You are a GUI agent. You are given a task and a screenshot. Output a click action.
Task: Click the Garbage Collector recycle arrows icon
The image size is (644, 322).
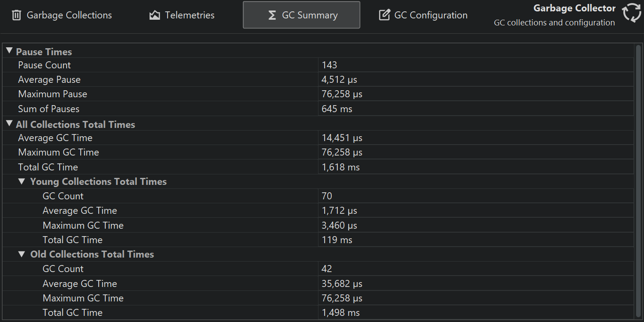pos(632,13)
